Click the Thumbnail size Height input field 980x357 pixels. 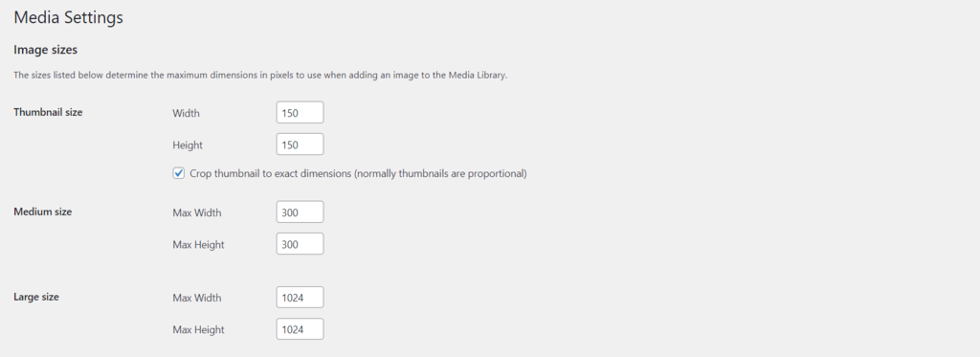(300, 145)
